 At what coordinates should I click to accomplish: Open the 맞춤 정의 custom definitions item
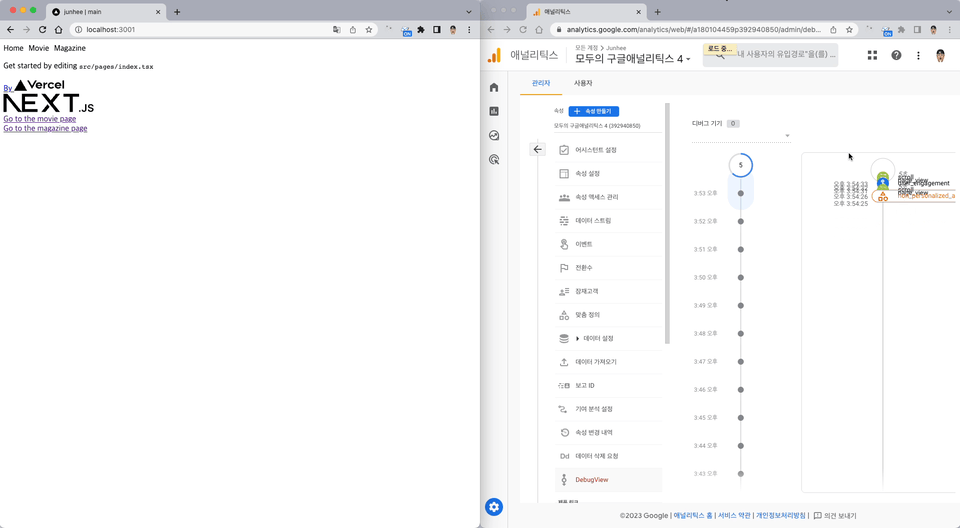click(x=609, y=315)
